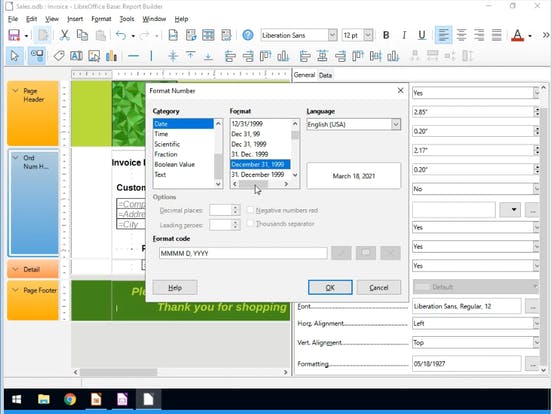Open the font name dropdown
Image resolution: width=552 pixels, height=414 pixels.
(x=332, y=35)
